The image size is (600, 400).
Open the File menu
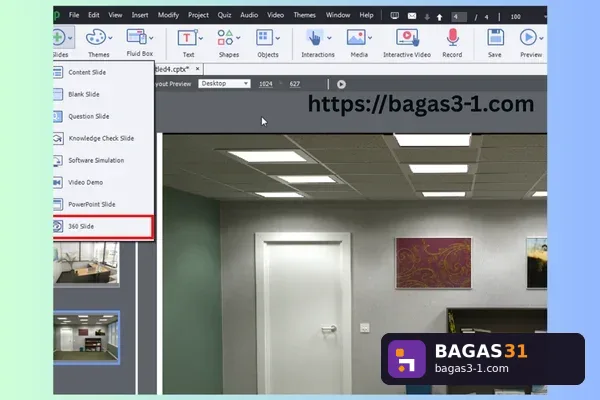click(74, 15)
